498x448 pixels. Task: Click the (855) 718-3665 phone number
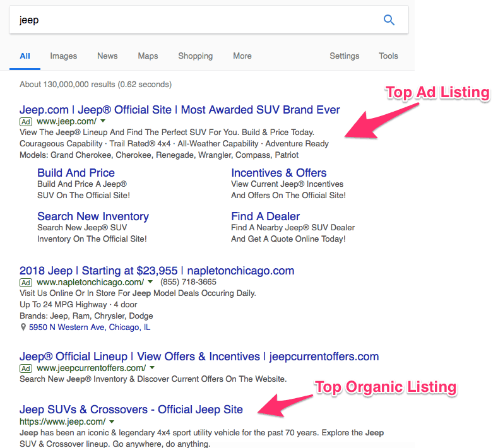[x=188, y=282]
